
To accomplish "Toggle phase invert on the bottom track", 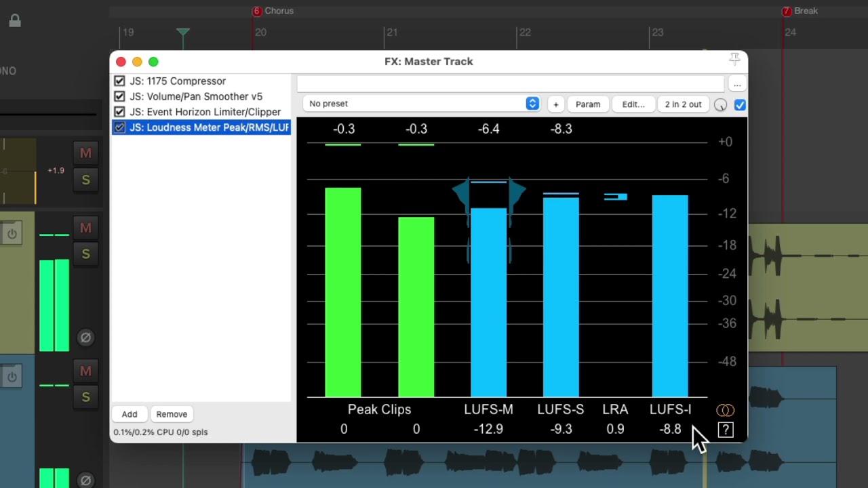I will coord(85,480).
